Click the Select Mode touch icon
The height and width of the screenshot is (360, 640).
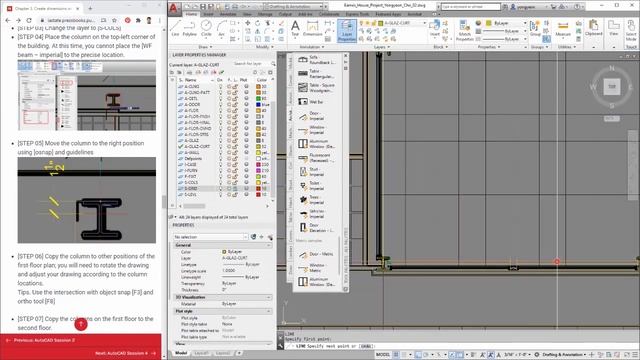[x=631, y=31]
